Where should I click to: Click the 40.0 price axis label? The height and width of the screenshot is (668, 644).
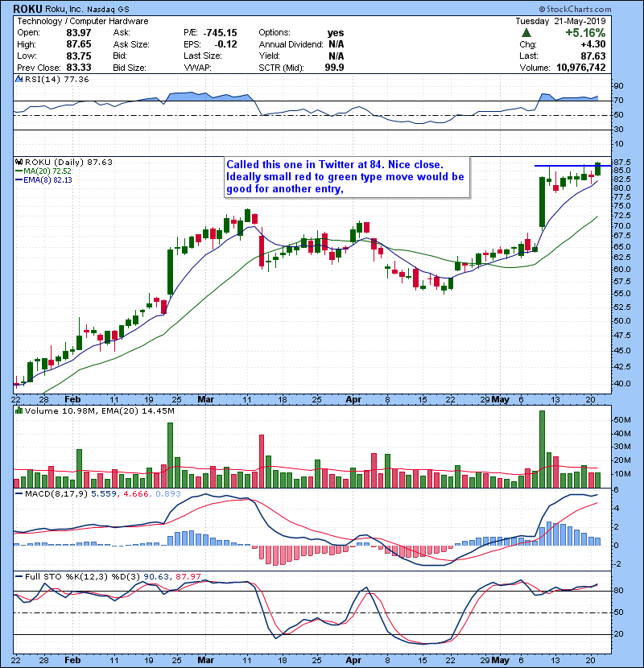tap(621, 383)
